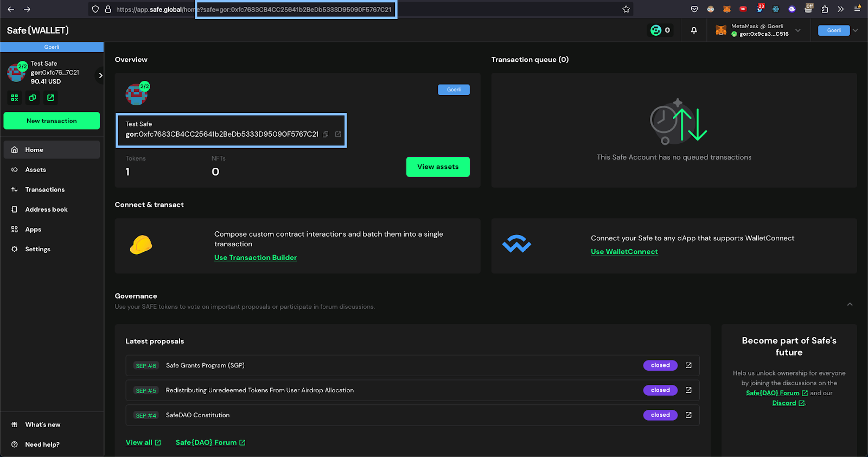Click the red fast-forward extension icon
This screenshot has width=868, height=457.
743,9
